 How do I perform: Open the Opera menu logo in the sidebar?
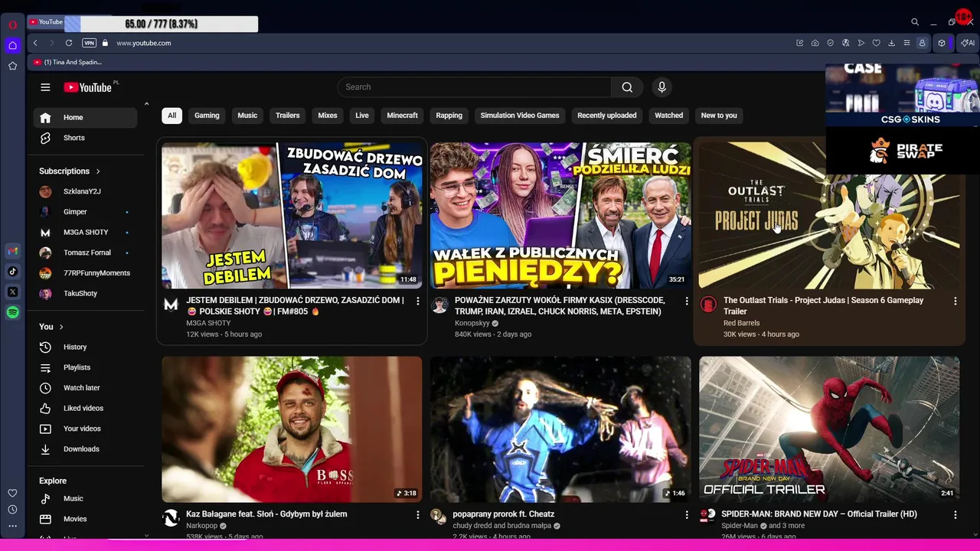pyautogui.click(x=12, y=24)
